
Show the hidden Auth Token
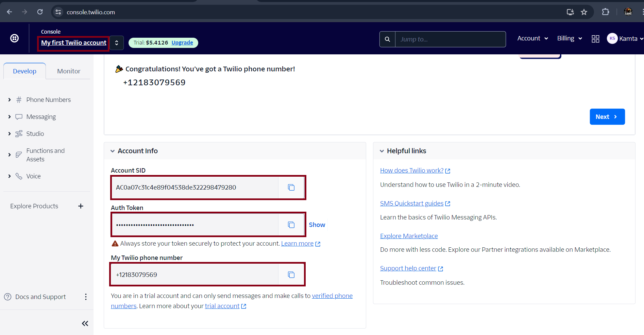(x=317, y=225)
